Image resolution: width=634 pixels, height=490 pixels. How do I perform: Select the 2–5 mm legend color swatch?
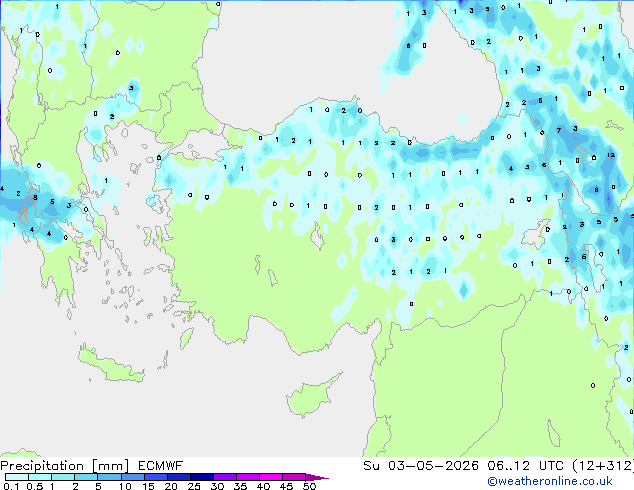[x=86, y=477]
